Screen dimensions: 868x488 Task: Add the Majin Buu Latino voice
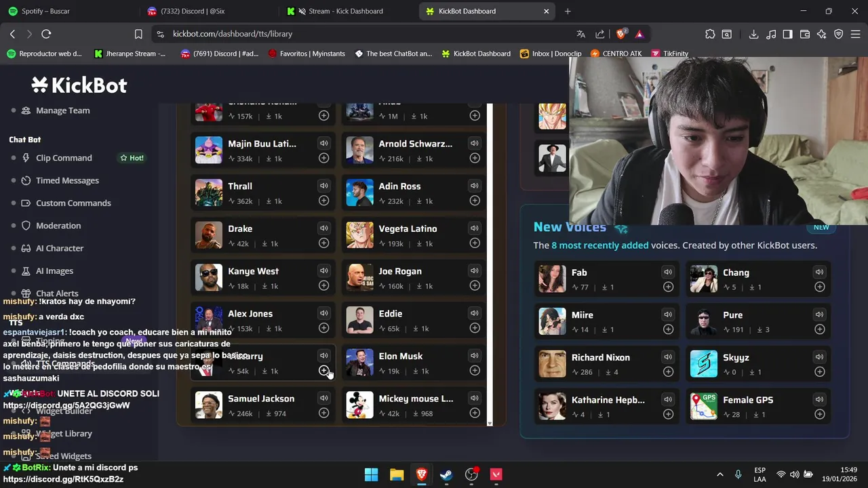323,158
